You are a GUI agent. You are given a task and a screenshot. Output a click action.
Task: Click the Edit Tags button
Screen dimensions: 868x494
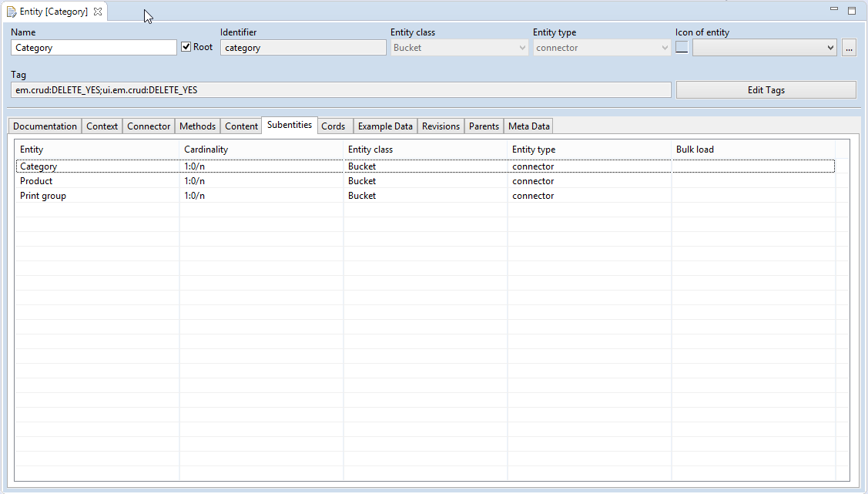(766, 90)
